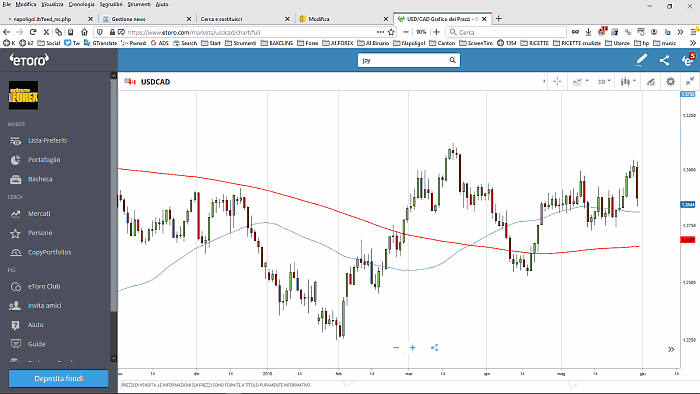Go to Persone section
This screenshot has height=394, width=700.
click(x=40, y=233)
